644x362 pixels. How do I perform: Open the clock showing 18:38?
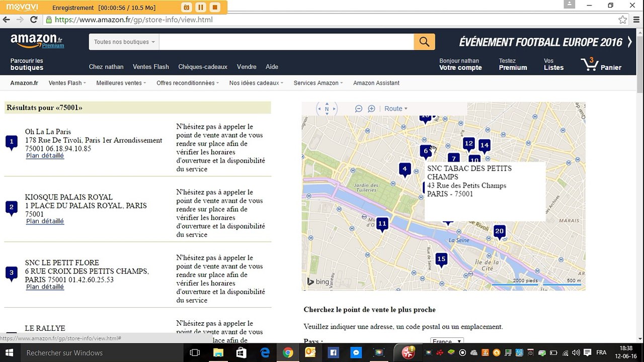(626, 352)
